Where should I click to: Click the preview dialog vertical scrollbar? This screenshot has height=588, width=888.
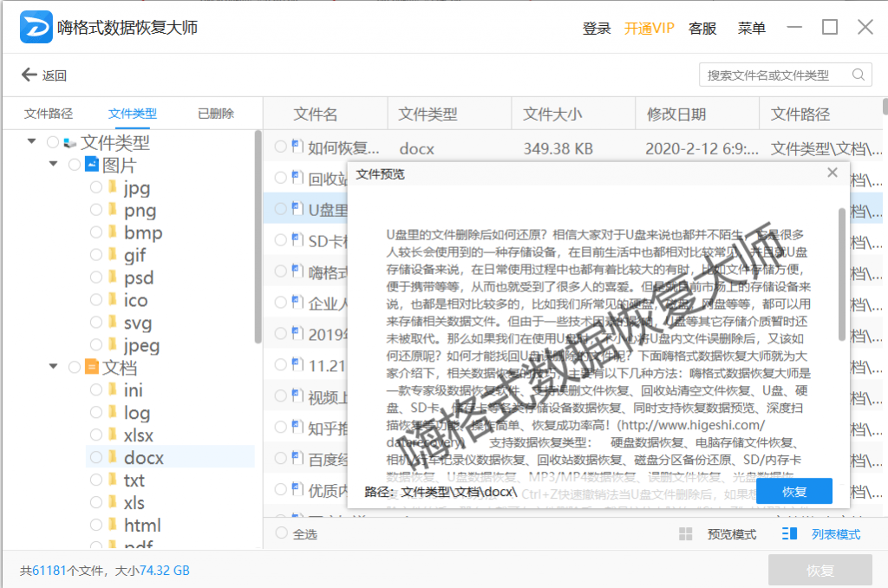841,275
